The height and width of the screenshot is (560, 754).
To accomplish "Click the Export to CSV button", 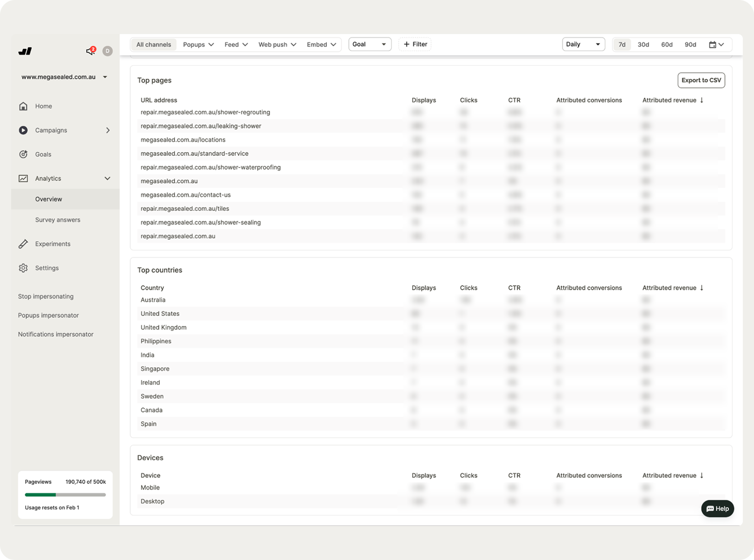I will pos(701,80).
